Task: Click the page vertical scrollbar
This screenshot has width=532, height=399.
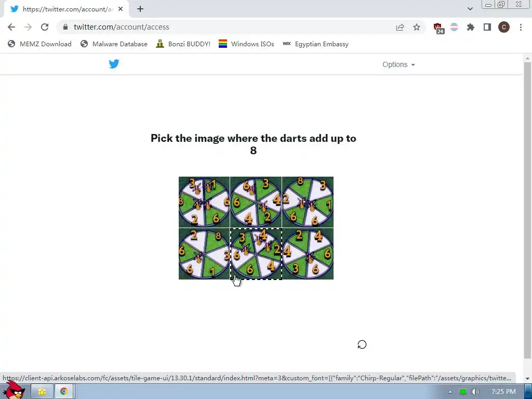Action: tap(527, 210)
